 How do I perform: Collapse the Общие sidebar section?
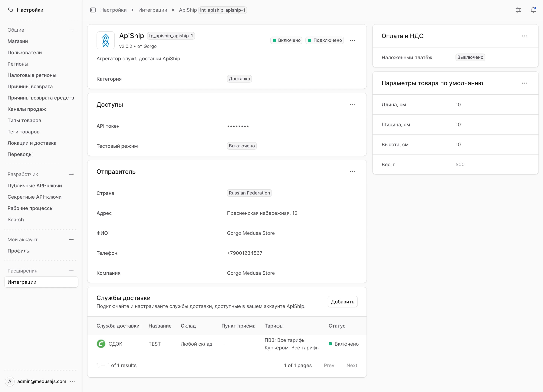[x=71, y=30]
